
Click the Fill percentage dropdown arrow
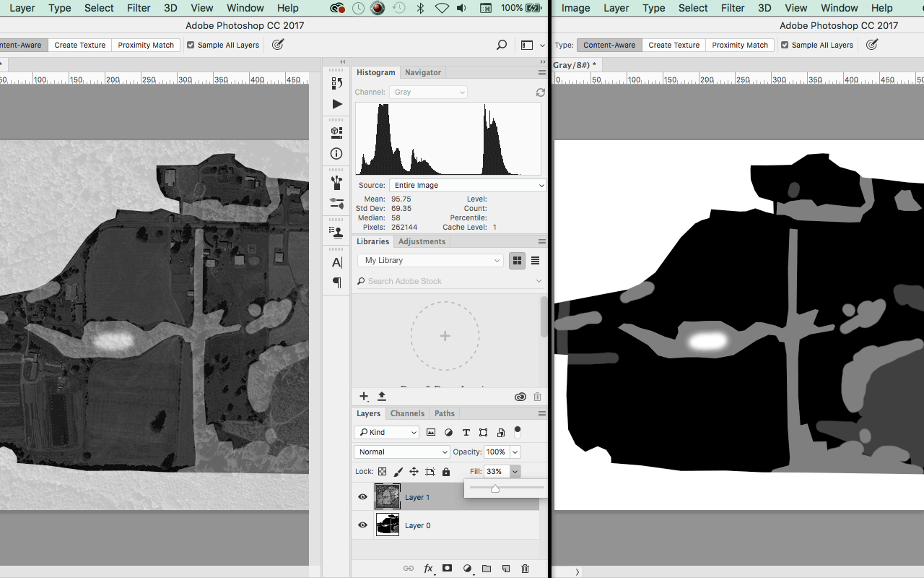(515, 471)
